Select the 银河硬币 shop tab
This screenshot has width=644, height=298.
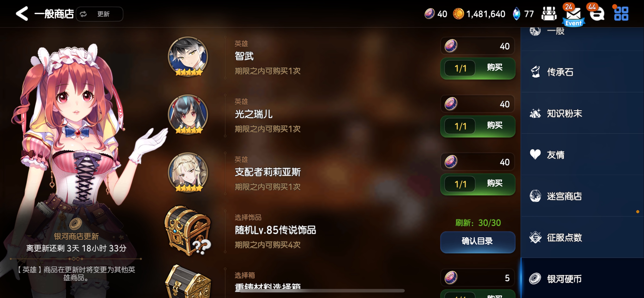point(582,278)
